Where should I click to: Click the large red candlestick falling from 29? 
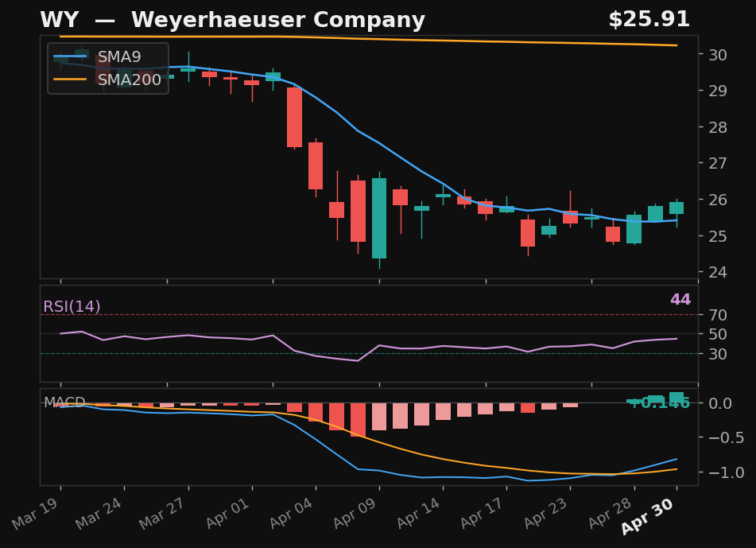(295, 117)
